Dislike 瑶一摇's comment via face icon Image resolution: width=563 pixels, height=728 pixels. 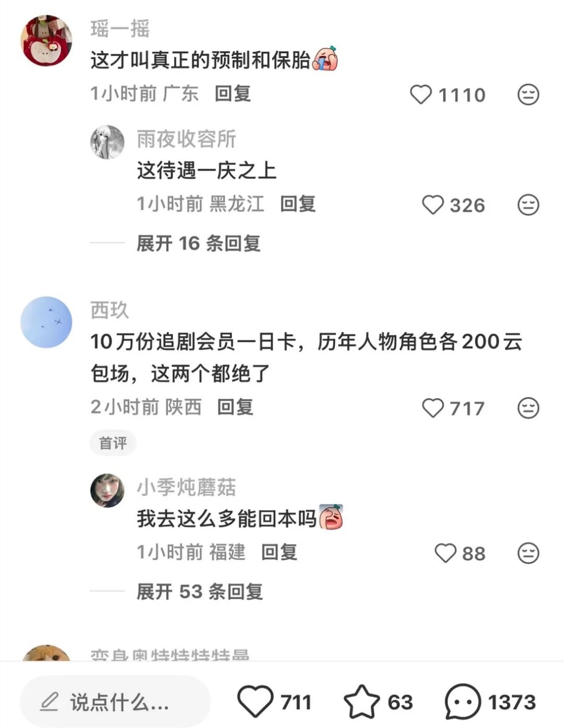528,95
